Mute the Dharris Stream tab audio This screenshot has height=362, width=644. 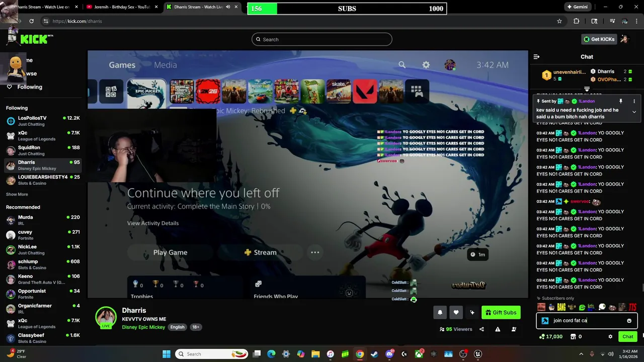pos(228,7)
